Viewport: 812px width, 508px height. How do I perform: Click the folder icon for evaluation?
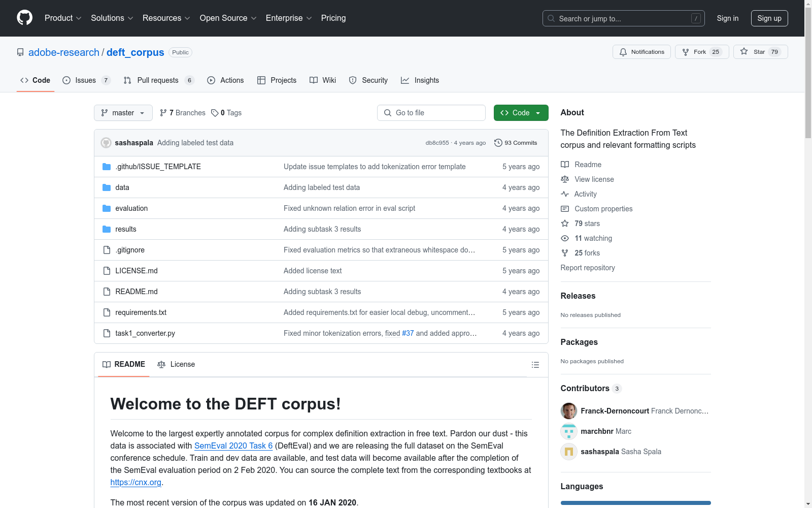[x=107, y=208]
